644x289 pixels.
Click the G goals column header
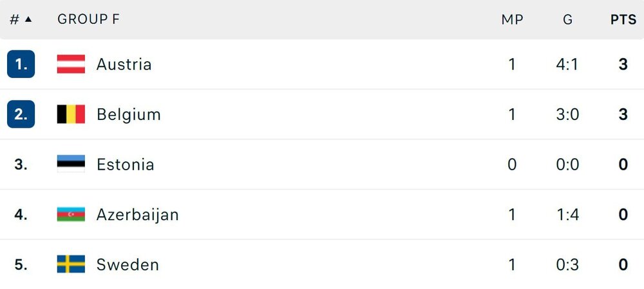[x=567, y=19]
